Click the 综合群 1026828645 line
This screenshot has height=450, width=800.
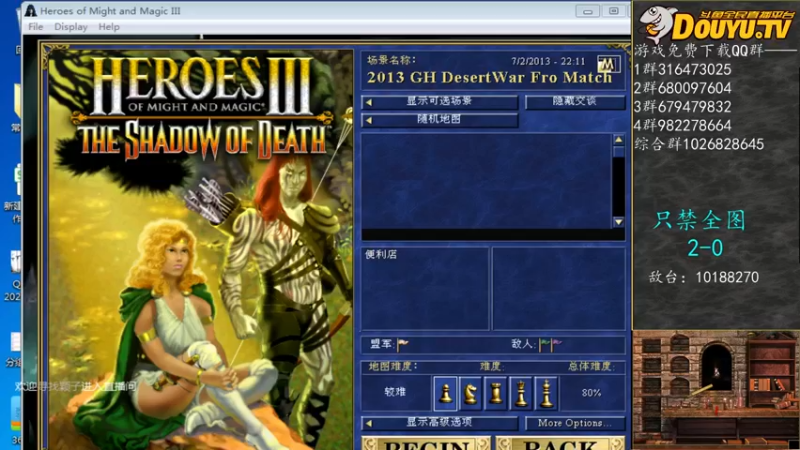click(699, 144)
